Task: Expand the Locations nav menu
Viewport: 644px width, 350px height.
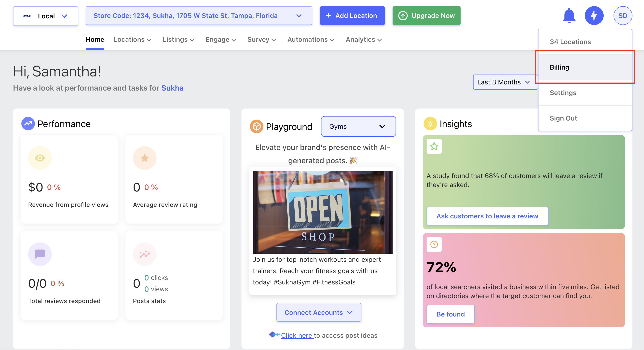Action: coord(132,39)
